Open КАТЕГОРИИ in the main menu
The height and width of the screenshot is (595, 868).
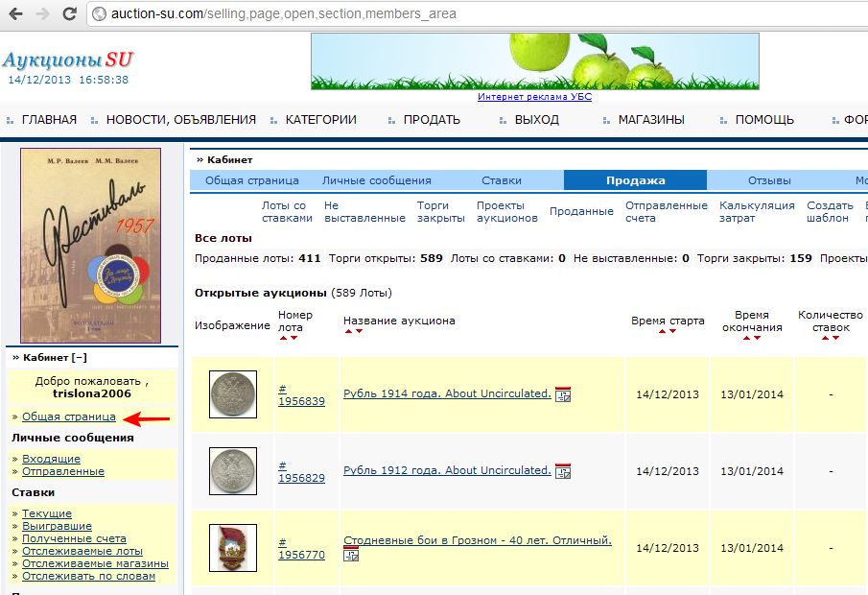pos(320,120)
